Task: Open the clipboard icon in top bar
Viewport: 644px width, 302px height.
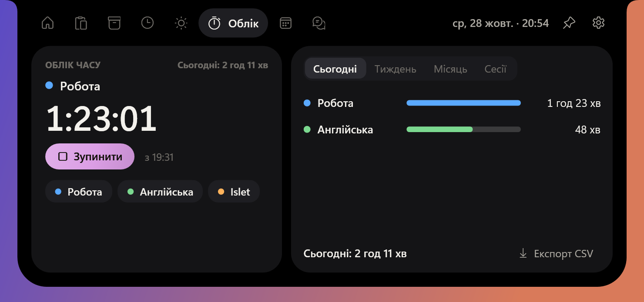Action: pos(81,23)
